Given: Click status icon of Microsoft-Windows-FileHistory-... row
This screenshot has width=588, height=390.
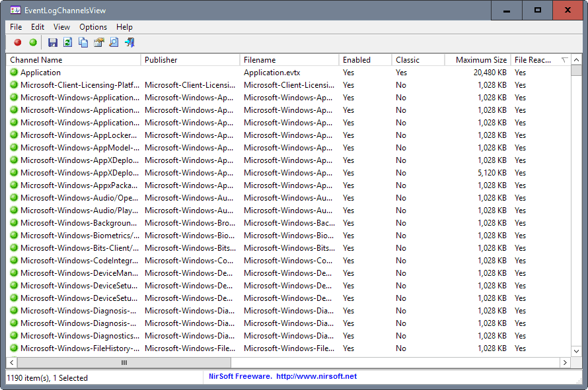Looking at the screenshot, I should pyautogui.click(x=14, y=348).
